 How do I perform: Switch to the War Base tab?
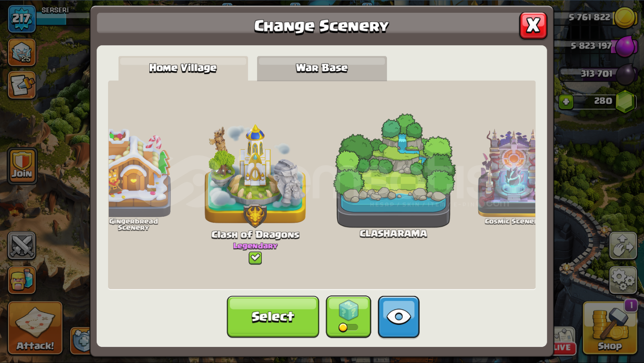(322, 68)
